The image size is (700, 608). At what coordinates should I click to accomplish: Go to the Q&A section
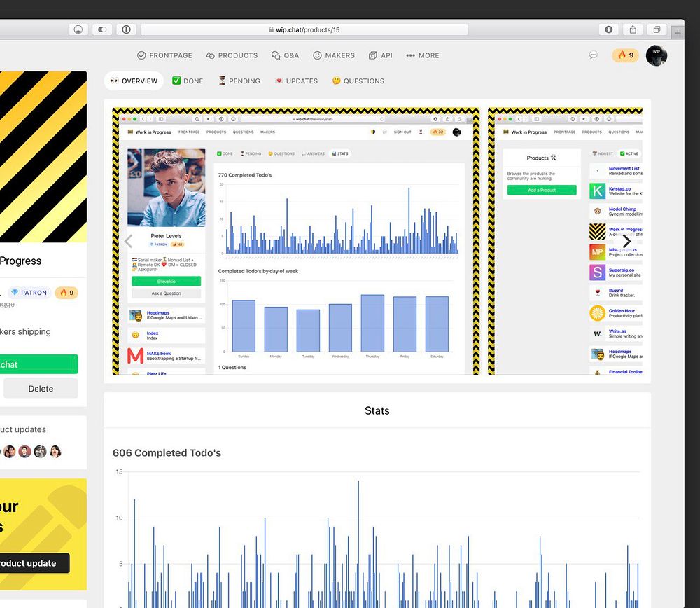(286, 55)
